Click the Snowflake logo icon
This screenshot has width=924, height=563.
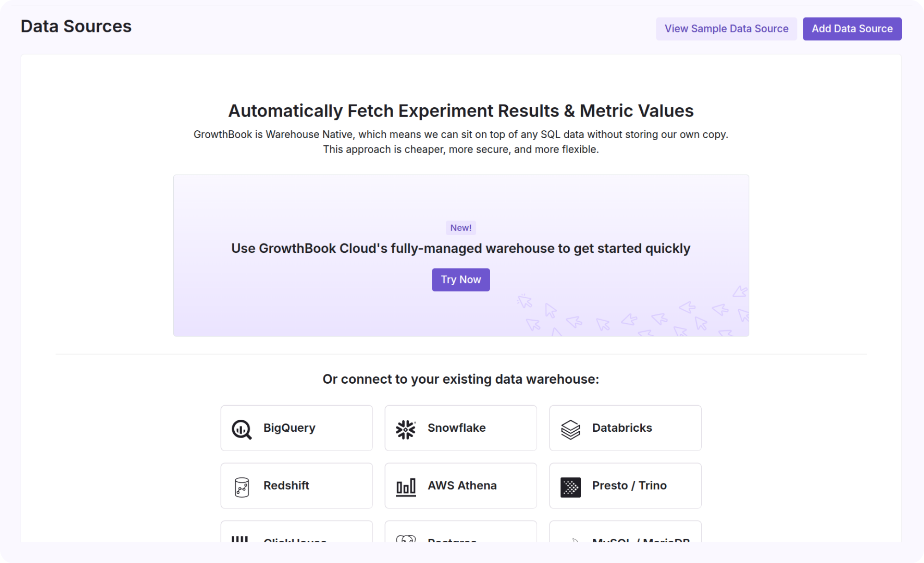tap(406, 429)
